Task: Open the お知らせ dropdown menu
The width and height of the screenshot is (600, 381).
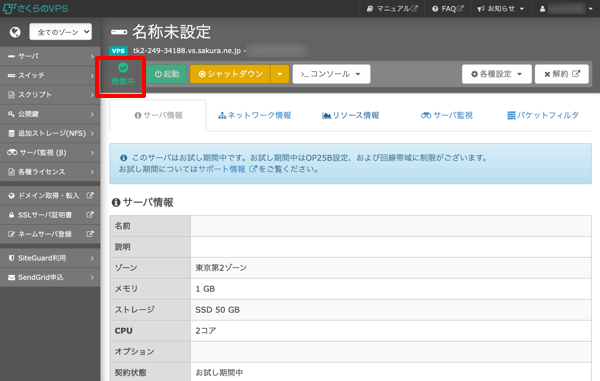Action: (501, 8)
